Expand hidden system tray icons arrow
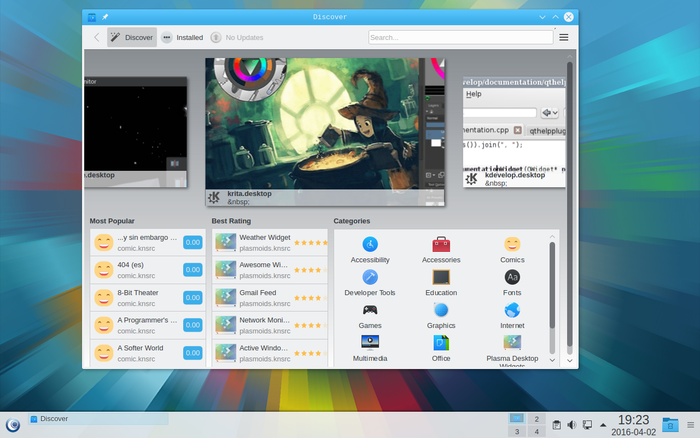Image resolution: width=700 pixels, height=438 pixels. point(603,425)
